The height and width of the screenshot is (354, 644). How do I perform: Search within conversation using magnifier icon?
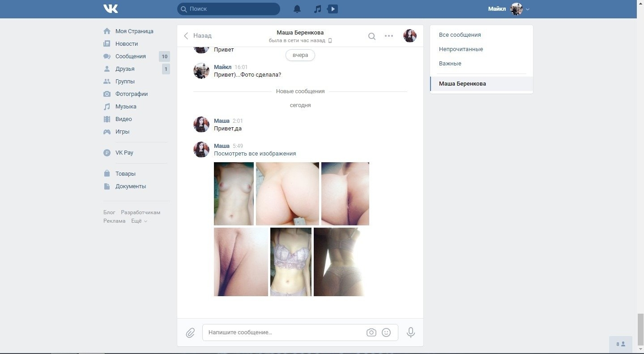[372, 36]
